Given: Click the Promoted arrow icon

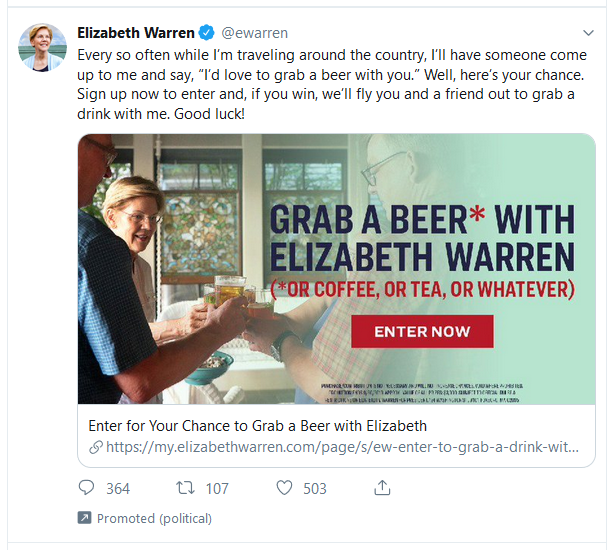Looking at the screenshot, I should click(84, 518).
